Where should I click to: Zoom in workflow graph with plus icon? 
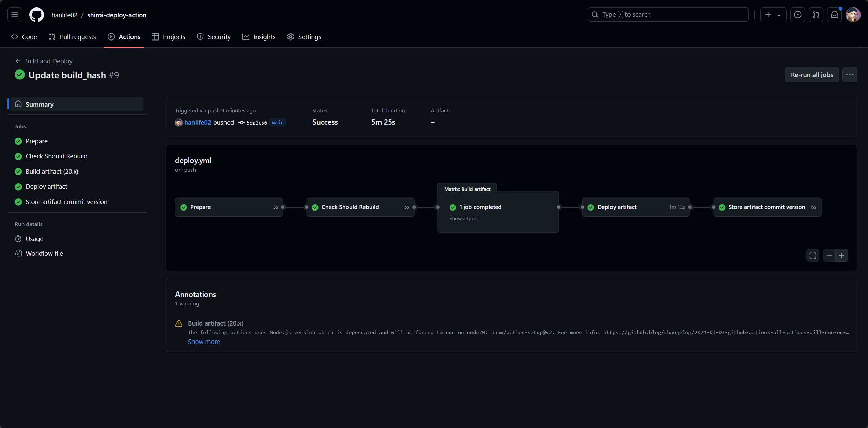pyautogui.click(x=841, y=255)
